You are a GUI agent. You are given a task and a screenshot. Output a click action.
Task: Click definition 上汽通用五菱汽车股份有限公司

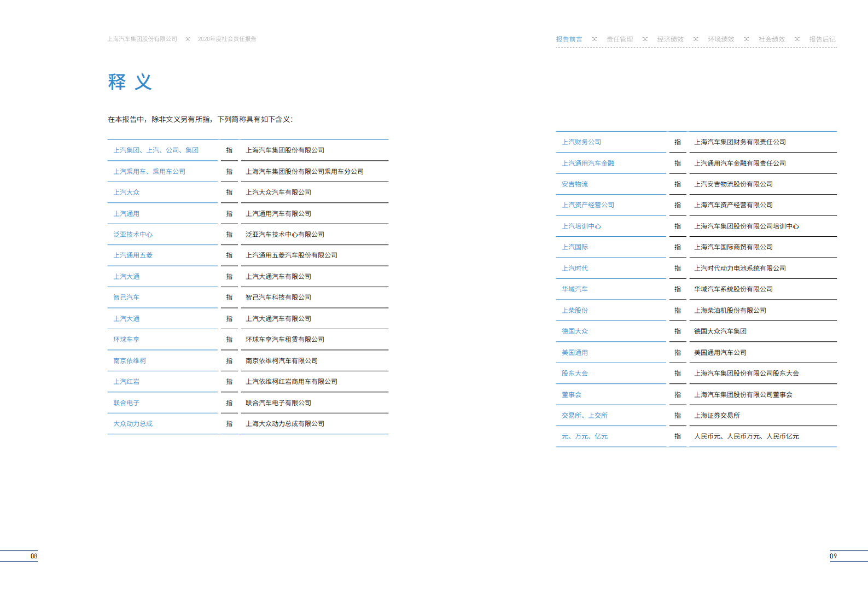[292, 255]
